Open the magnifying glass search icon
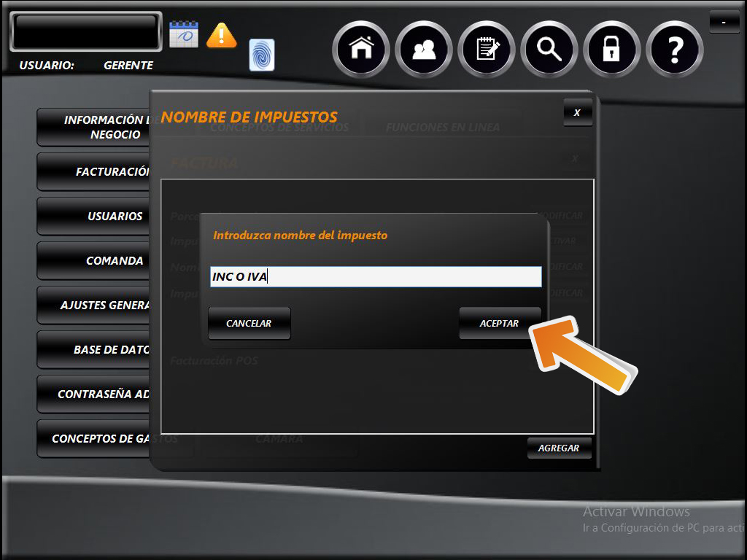This screenshot has width=747, height=560. (549, 50)
